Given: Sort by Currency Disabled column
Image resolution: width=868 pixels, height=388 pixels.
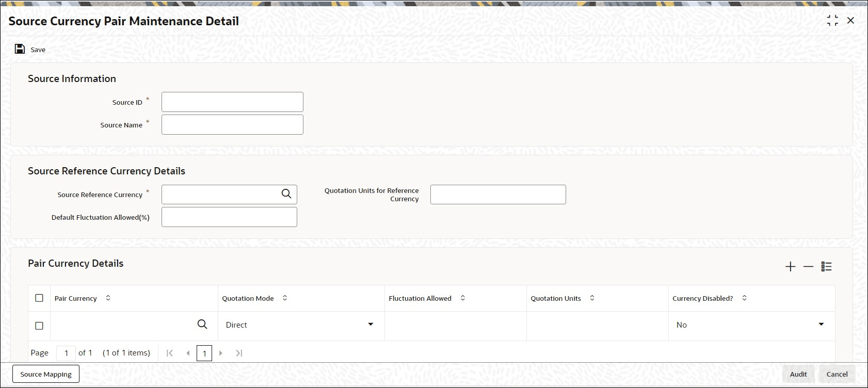Looking at the screenshot, I should (744, 298).
